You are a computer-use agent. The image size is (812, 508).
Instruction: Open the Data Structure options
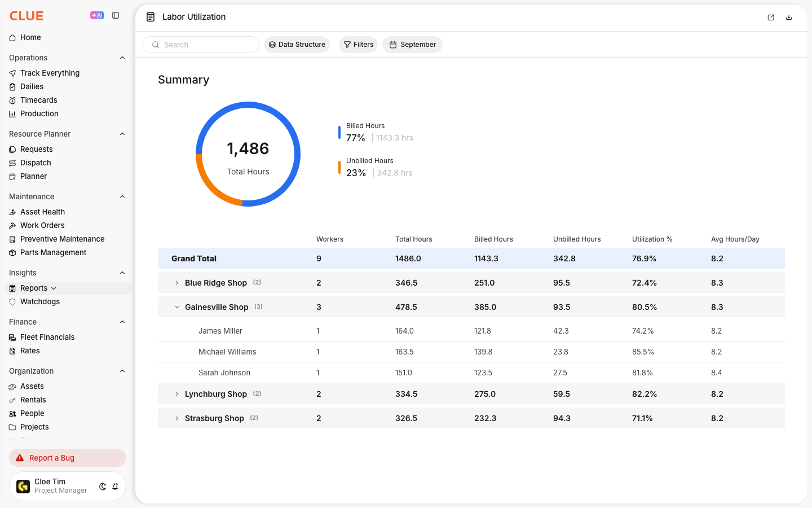click(x=297, y=45)
